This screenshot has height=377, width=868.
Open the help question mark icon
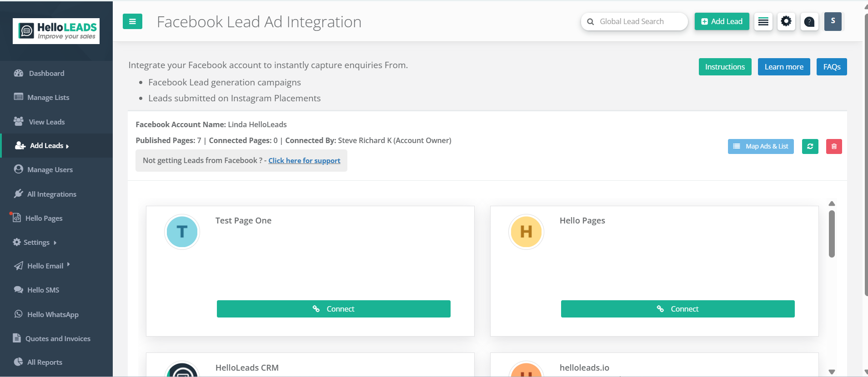(809, 21)
